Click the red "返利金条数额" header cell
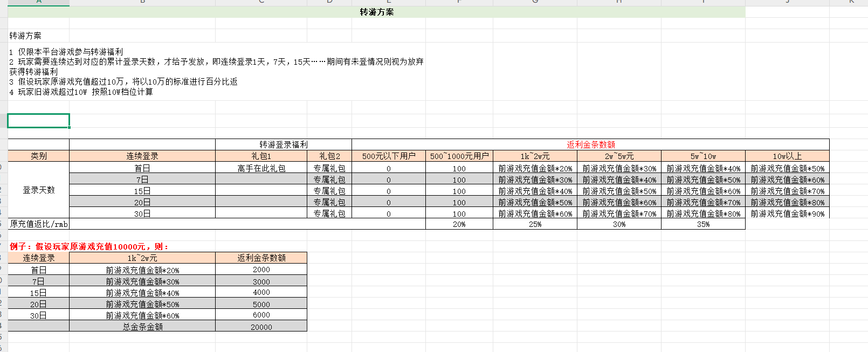 [590, 144]
